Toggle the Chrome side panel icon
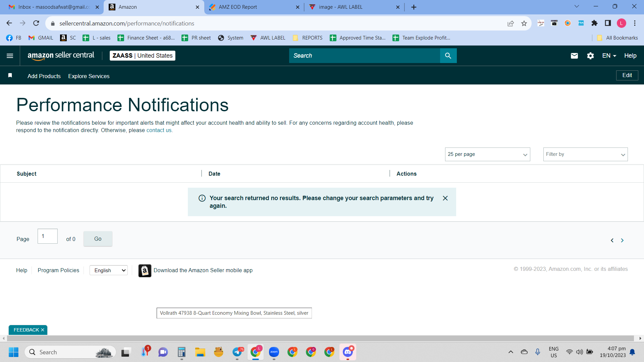This screenshot has width=644, height=362. [x=608, y=23]
